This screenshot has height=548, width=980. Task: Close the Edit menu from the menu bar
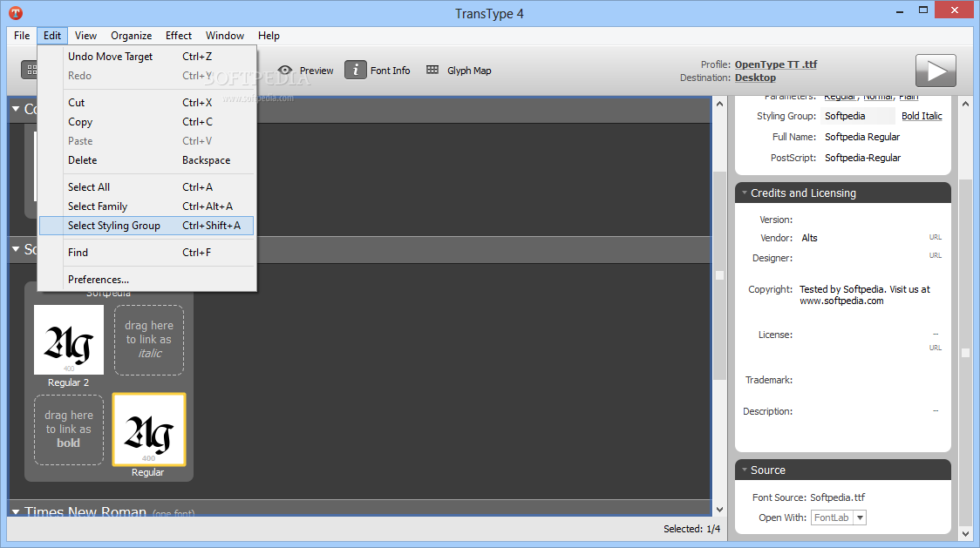(52, 36)
